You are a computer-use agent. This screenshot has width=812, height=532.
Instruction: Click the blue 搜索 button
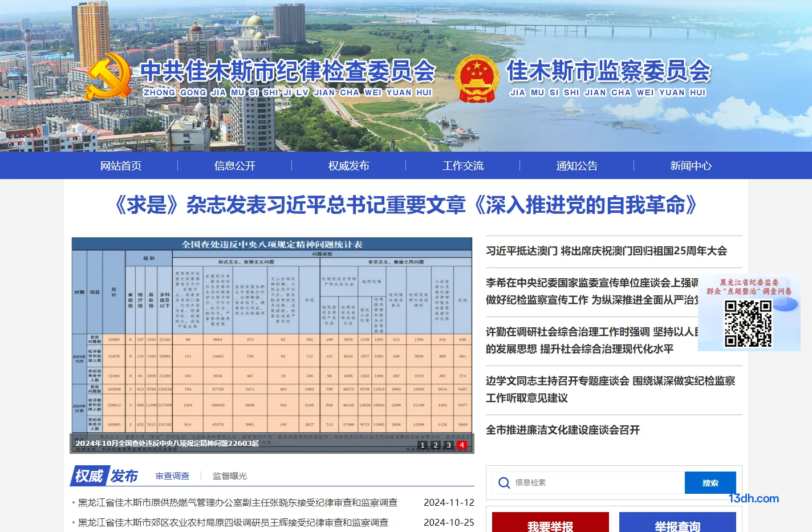click(710, 483)
